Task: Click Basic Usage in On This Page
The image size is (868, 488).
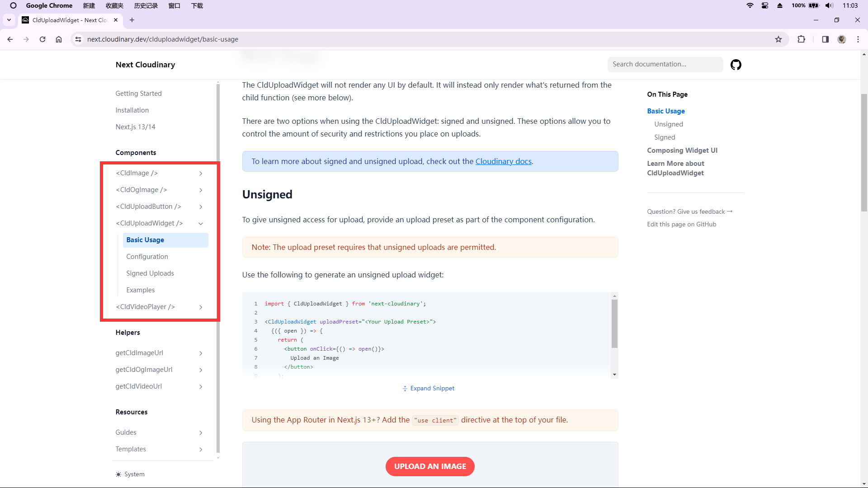Action: [x=665, y=111]
